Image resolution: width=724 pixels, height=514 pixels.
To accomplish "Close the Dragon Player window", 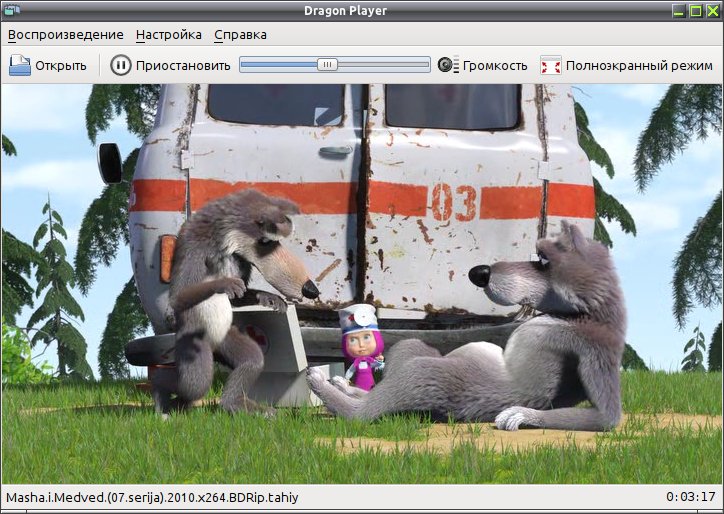I will (713, 11).
